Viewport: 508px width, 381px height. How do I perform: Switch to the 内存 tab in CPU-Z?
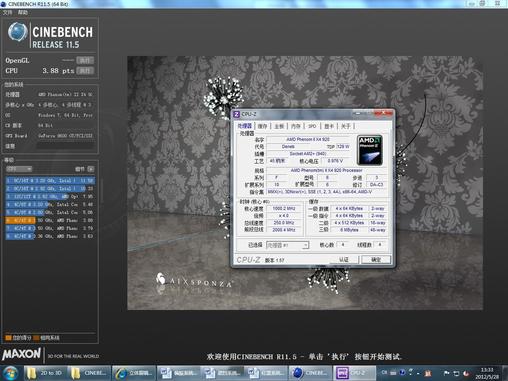(x=296, y=126)
